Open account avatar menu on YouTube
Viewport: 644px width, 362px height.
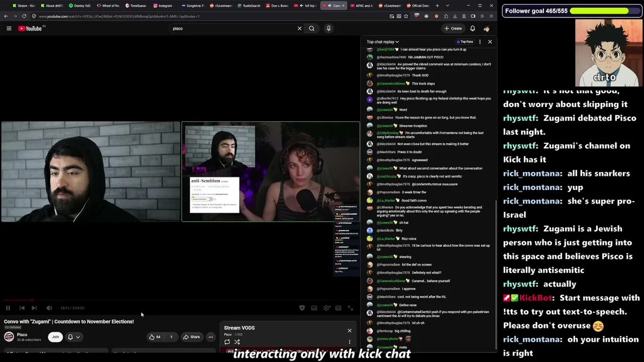click(487, 29)
